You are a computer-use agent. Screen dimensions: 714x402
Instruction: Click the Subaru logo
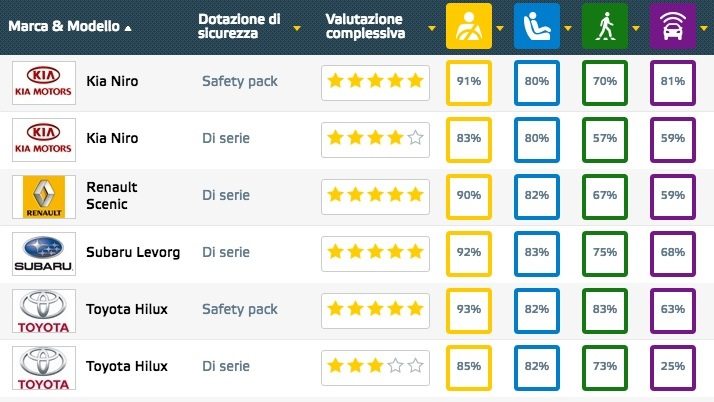tap(43, 253)
